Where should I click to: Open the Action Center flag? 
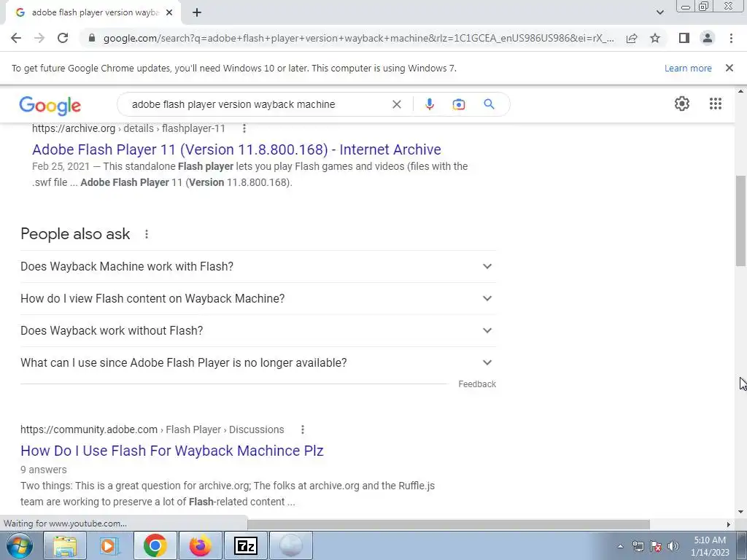click(x=656, y=546)
